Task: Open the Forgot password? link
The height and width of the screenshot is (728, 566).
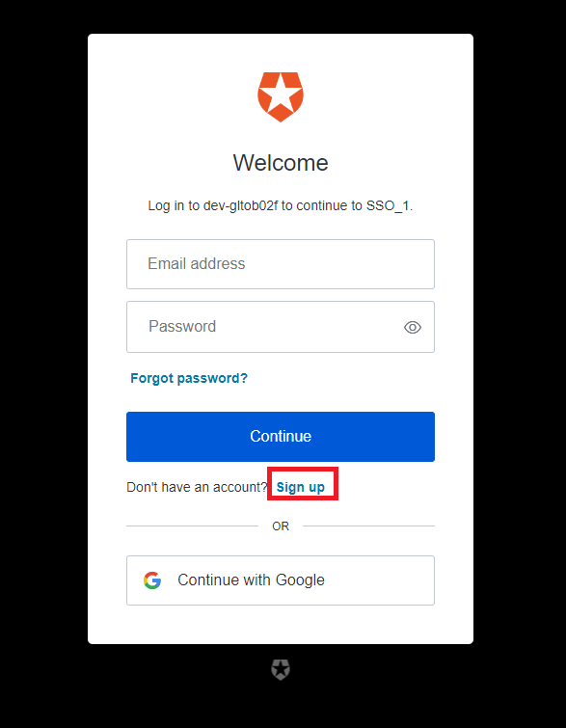Action: click(189, 378)
